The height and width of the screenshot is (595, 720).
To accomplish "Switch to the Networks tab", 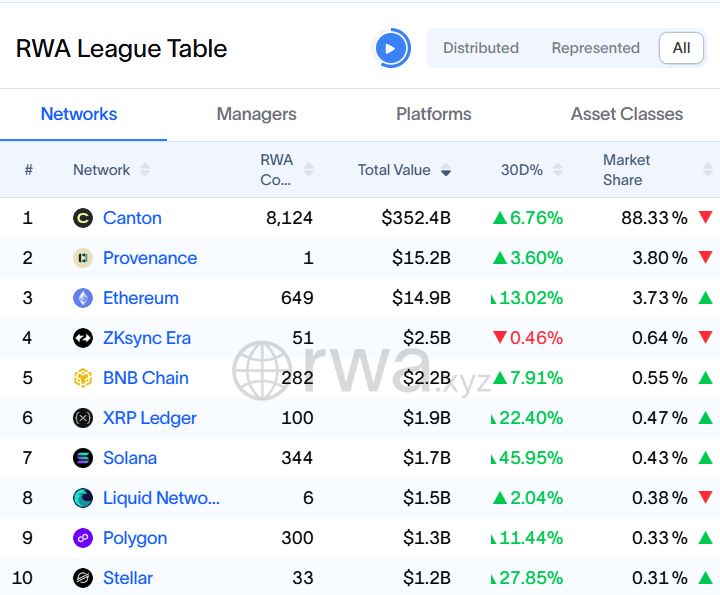I will coord(79,114).
